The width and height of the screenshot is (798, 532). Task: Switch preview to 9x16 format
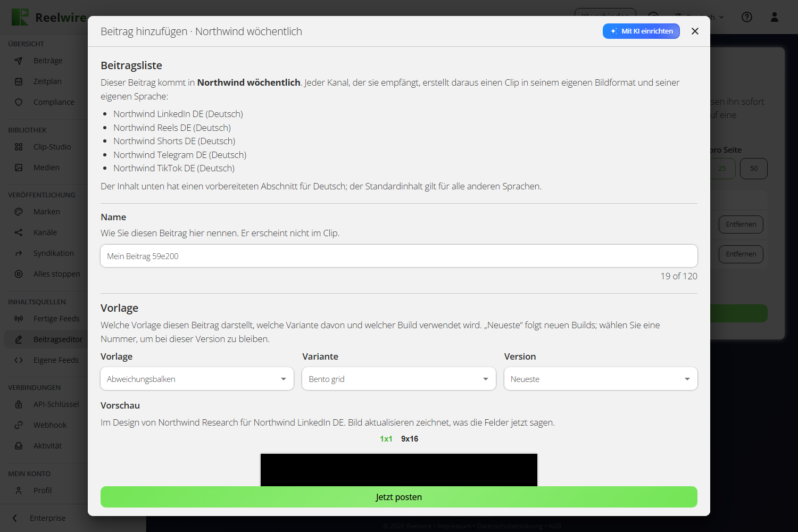[410, 439]
